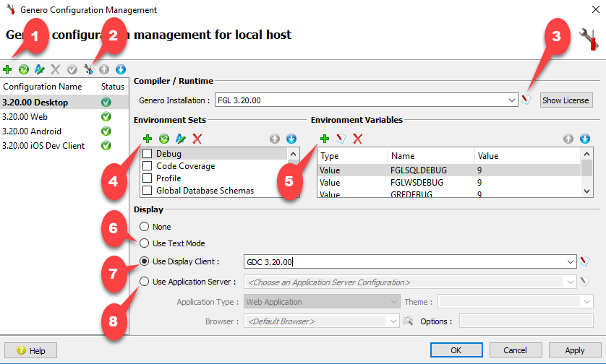
Task: Expand the Use Display Client dropdown
Action: click(570, 262)
